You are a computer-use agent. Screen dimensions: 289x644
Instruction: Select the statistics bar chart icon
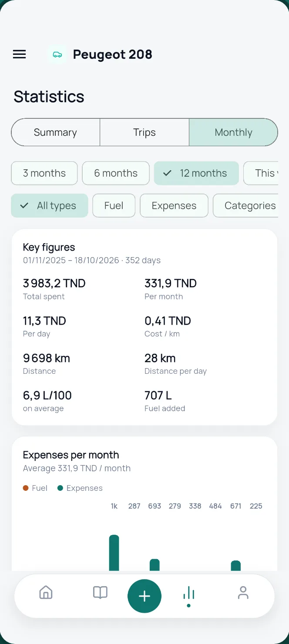(188, 594)
